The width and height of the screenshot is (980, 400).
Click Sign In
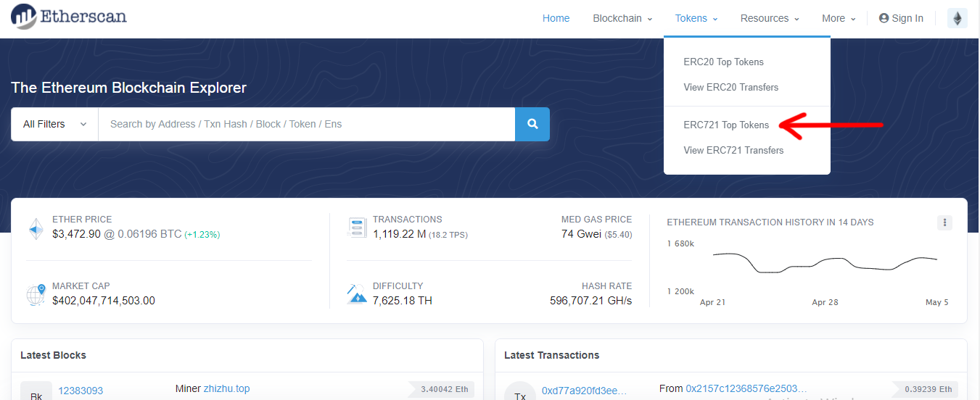pyautogui.click(x=901, y=18)
